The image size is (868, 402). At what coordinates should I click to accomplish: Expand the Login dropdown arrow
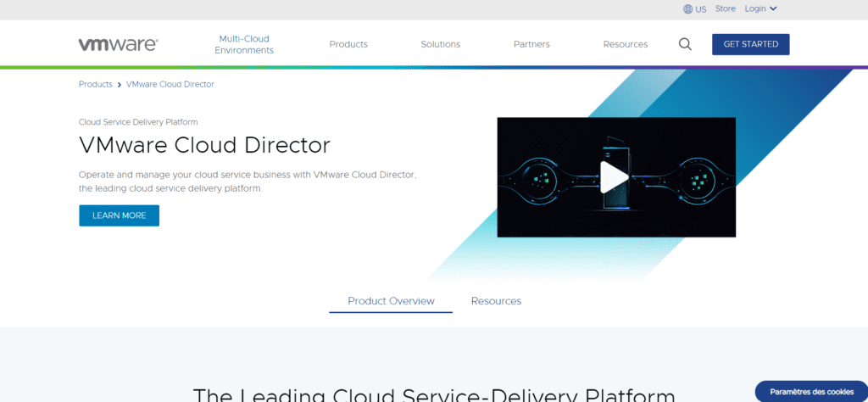(x=773, y=8)
